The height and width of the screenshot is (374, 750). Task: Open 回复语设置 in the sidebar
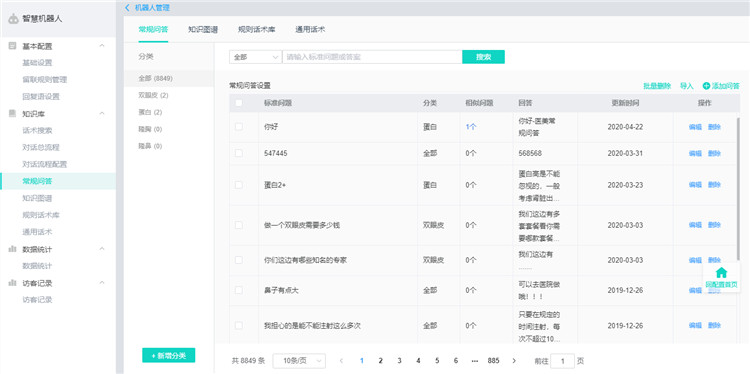41,96
